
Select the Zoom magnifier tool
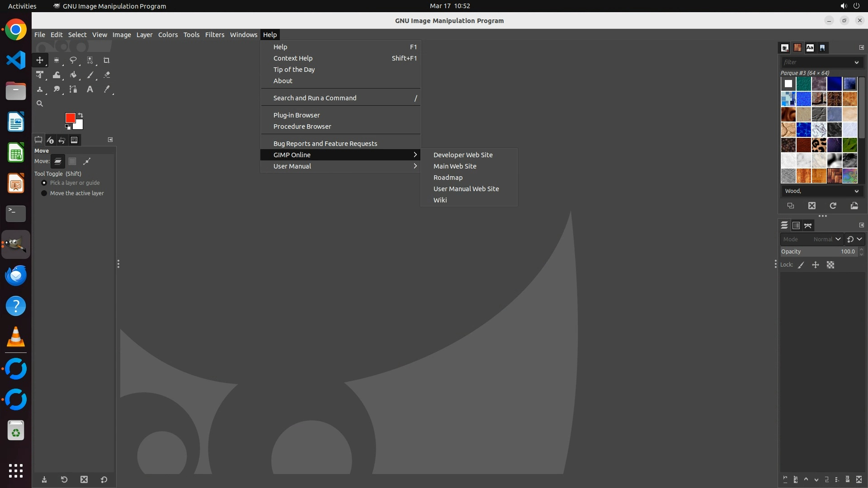tap(40, 103)
